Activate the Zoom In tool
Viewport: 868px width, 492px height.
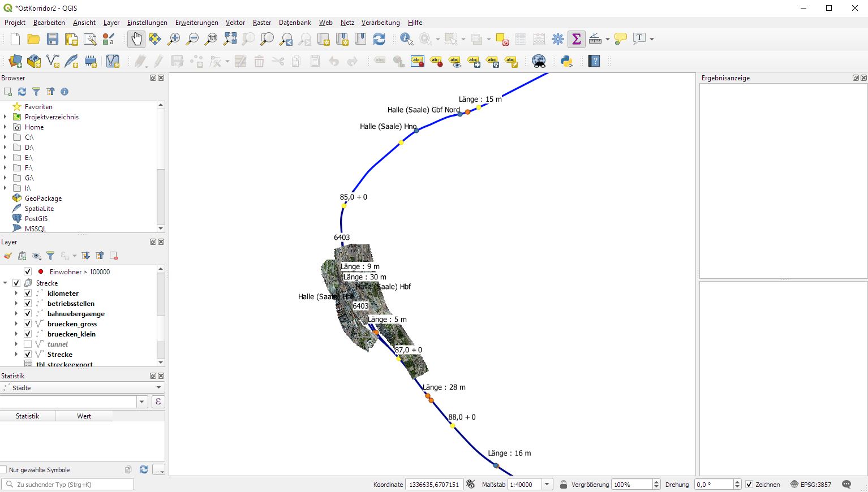tap(174, 39)
